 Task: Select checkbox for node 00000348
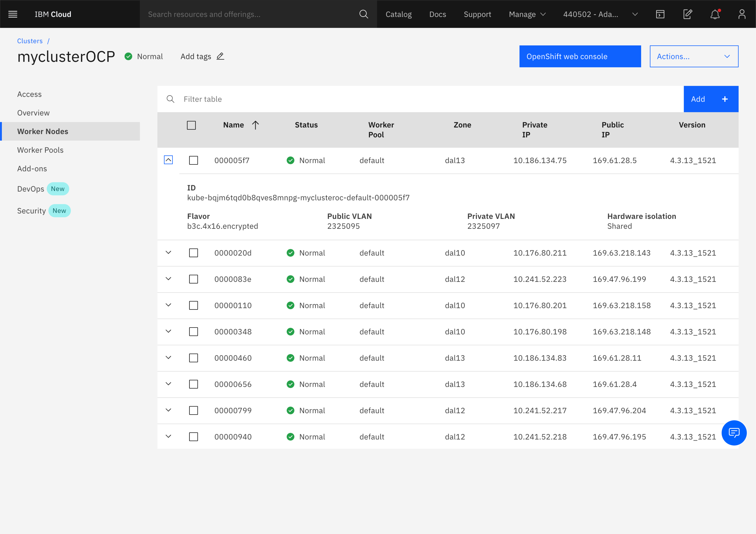194,332
